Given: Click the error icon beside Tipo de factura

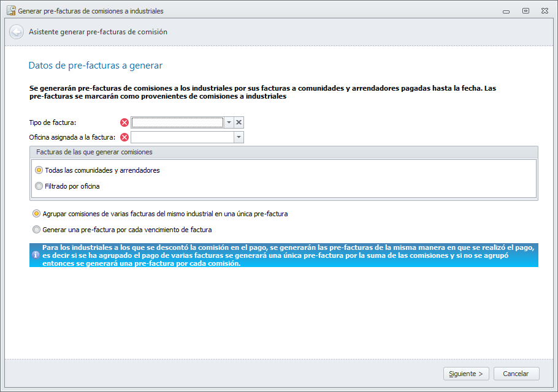Looking at the screenshot, I should point(124,123).
